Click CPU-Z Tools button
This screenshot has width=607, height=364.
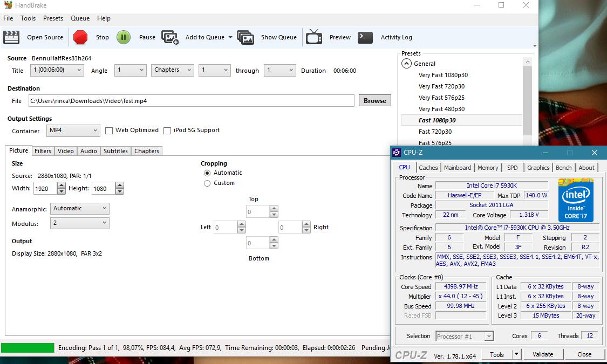pyautogui.click(x=497, y=354)
